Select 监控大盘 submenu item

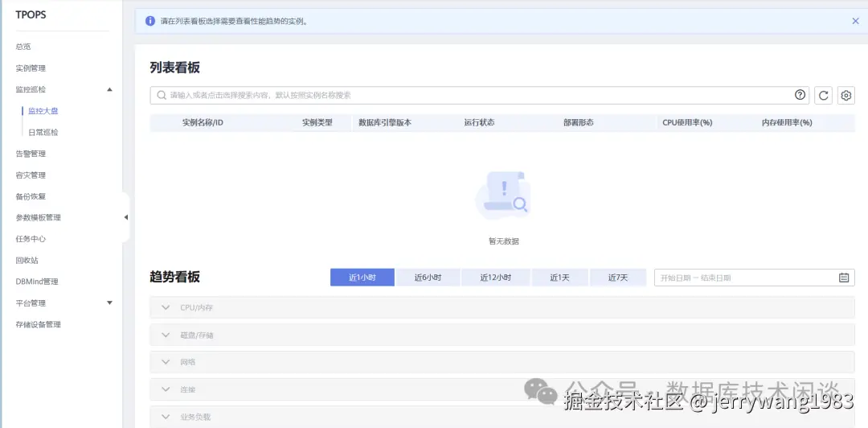(43, 111)
